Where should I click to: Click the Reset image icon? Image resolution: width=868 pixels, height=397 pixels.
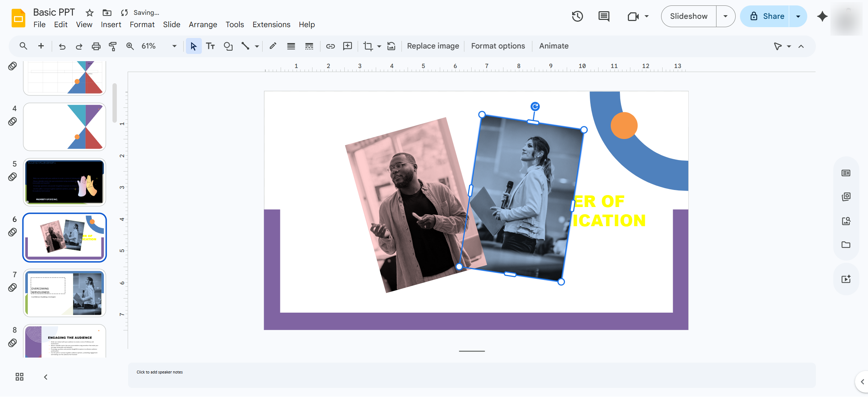(x=391, y=46)
